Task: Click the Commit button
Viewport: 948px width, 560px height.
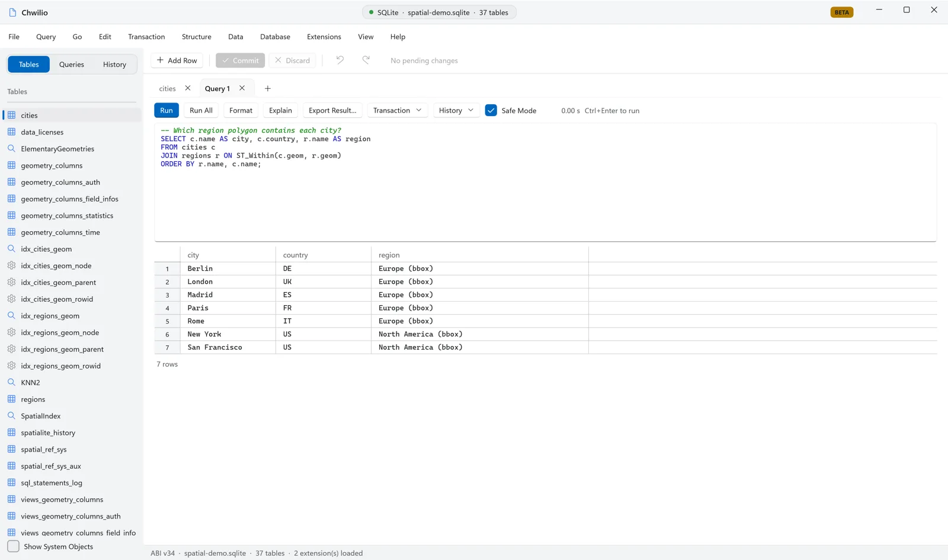Action: click(240, 60)
